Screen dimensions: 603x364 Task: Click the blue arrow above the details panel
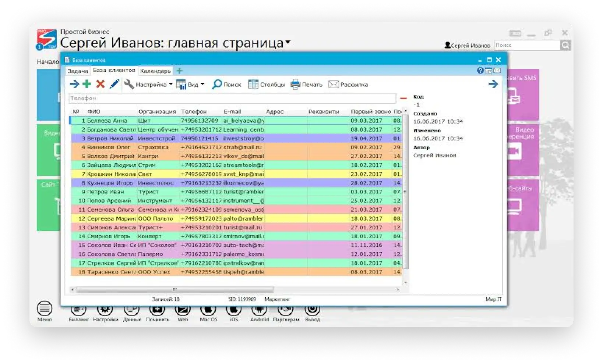pos(493,84)
